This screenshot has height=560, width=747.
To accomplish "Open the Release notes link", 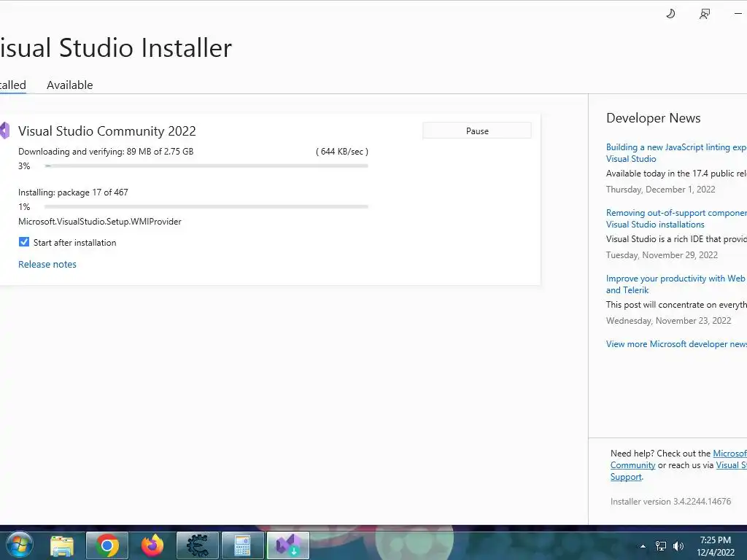I will pyautogui.click(x=47, y=264).
